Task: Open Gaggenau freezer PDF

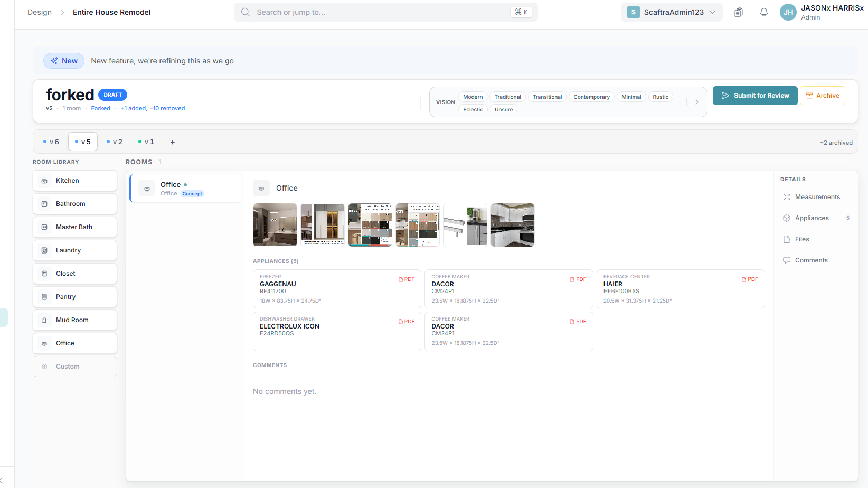Action: (x=407, y=279)
